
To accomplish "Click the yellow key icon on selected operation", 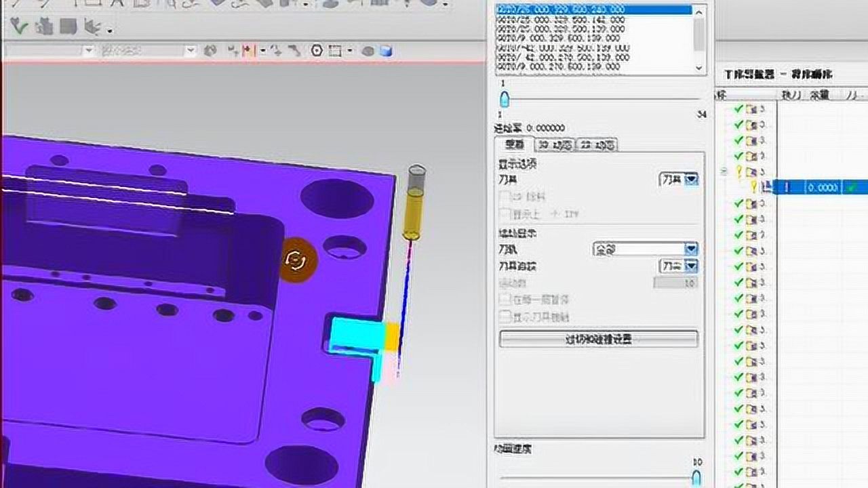I will coord(753,188).
